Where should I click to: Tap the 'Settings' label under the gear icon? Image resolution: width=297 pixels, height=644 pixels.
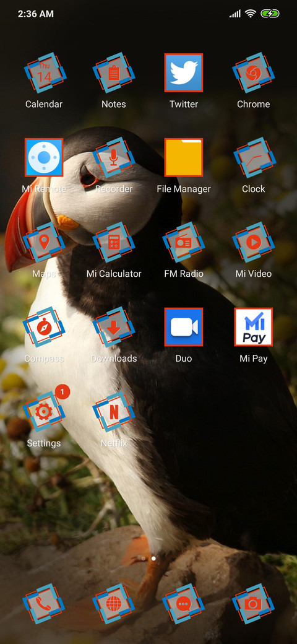44,443
